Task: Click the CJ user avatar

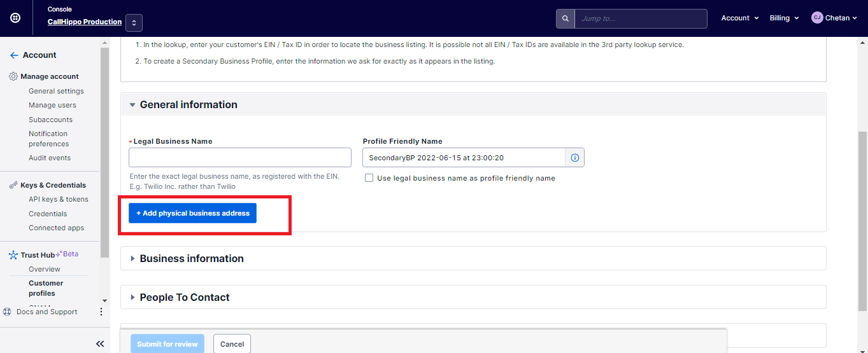Action: (x=817, y=18)
